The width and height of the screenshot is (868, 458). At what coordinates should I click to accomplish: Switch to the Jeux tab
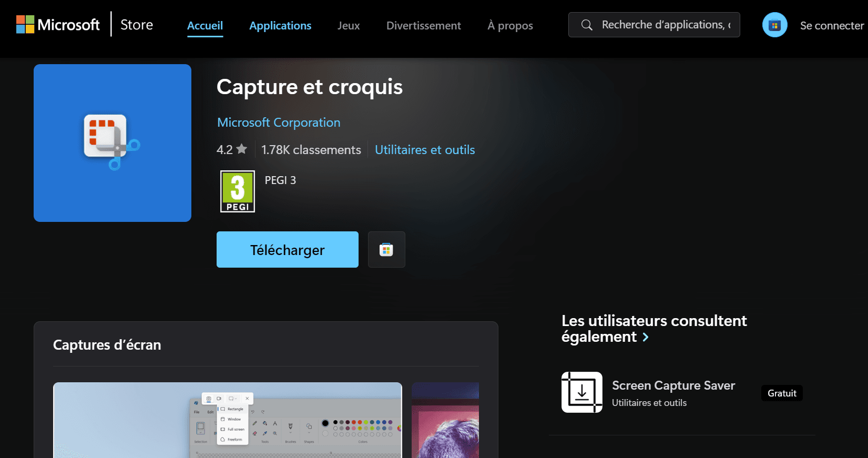click(349, 25)
